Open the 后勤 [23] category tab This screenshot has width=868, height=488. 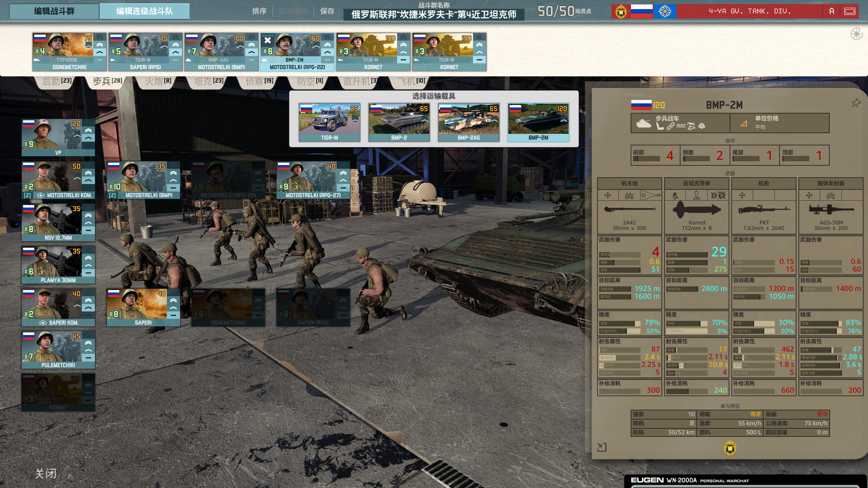[57, 81]
